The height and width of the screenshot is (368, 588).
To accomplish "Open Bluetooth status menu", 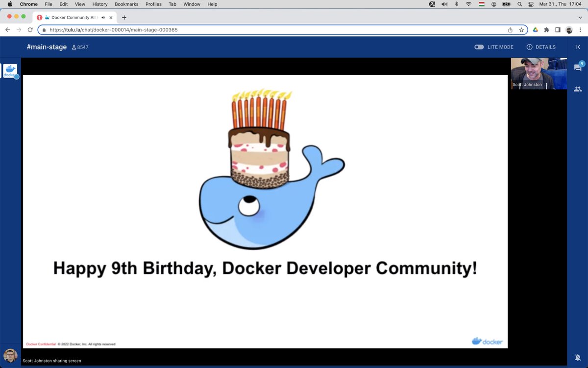I will click(x=457, y=4).
